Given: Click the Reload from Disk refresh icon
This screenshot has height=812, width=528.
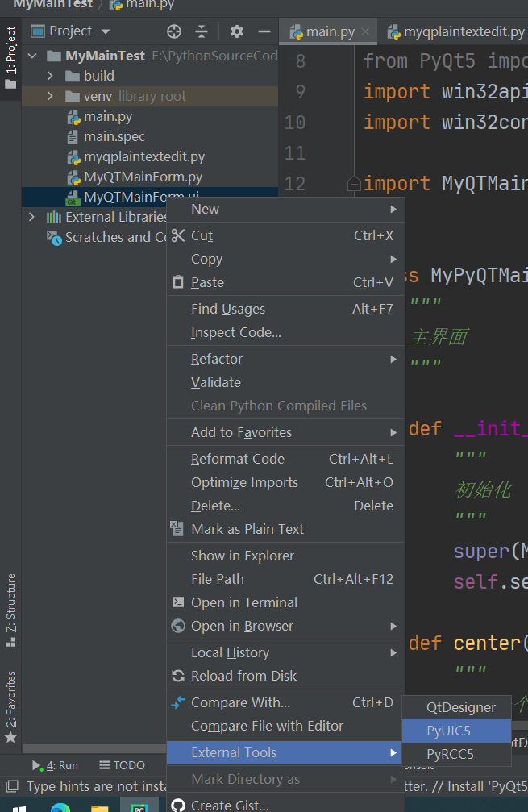Looking at the screenshot, I should (177, 676).
